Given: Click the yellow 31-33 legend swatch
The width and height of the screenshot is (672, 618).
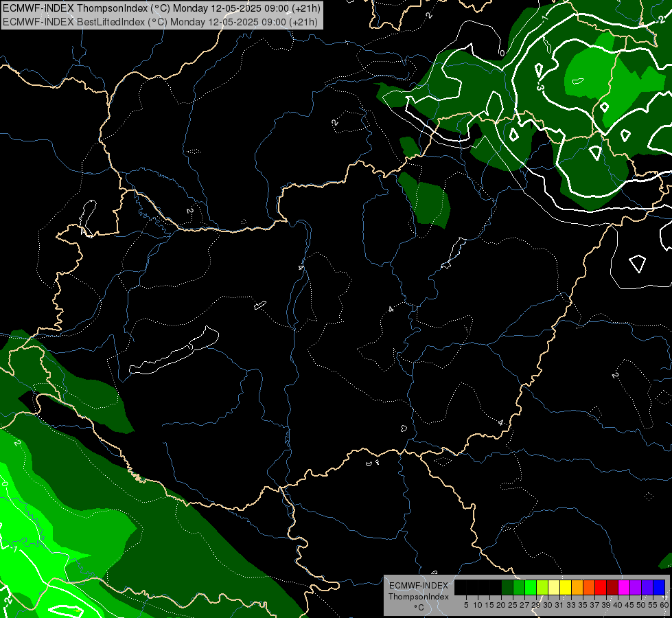Looking at the screenshot, I should (x=566, y=587).
